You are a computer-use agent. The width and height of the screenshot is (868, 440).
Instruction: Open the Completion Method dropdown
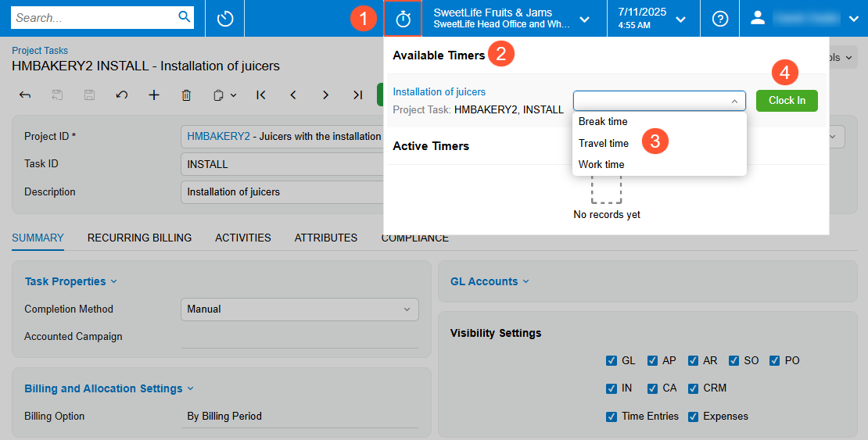pyautogui.click(x=299, y=309)
